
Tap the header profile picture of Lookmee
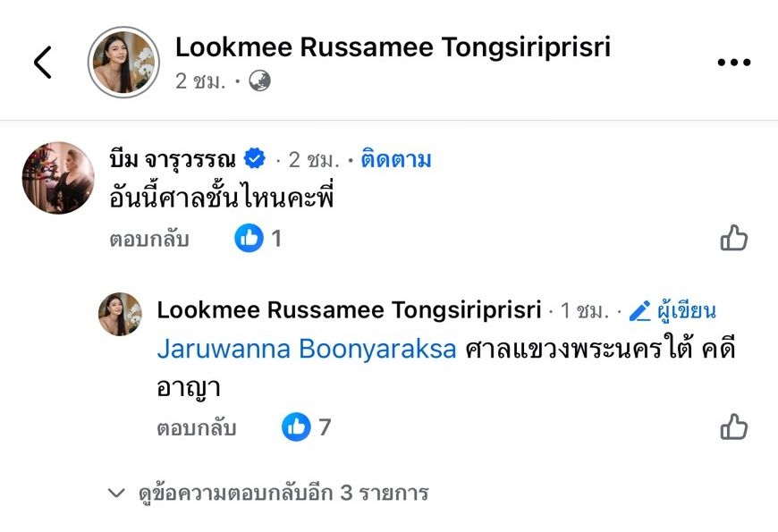tap(123, 62)
